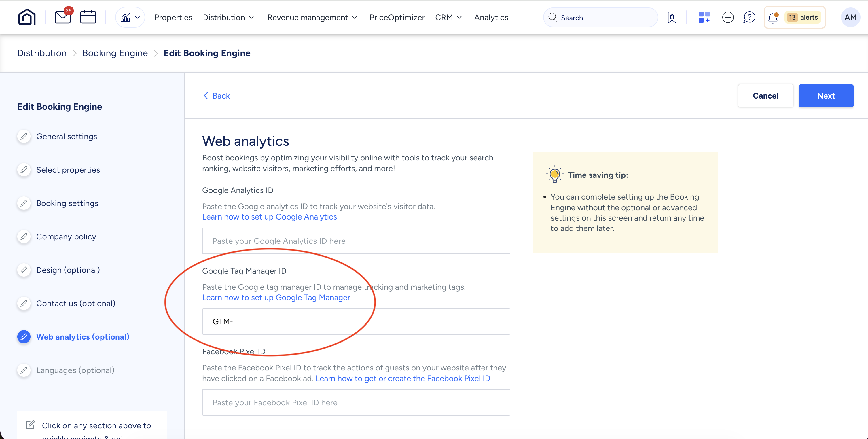Open the help chat question icon
The width and height of the screenshot is (868, 439).
pos(749,17)
